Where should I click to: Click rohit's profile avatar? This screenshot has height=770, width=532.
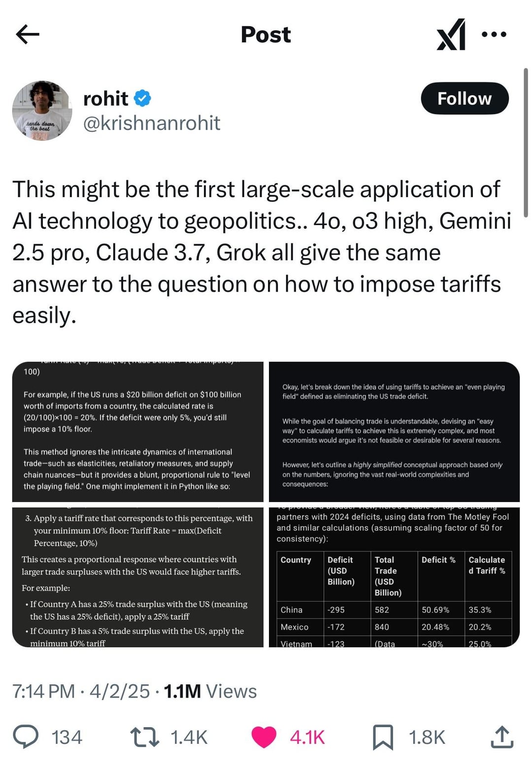click(42, 111)
